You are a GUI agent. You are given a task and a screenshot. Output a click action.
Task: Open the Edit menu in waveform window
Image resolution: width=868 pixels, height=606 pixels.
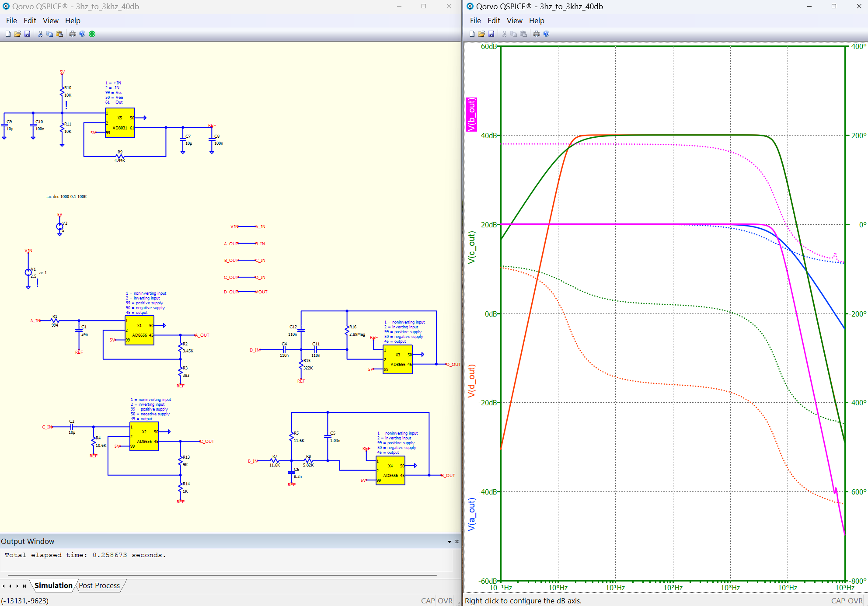[x=493, y=21]
